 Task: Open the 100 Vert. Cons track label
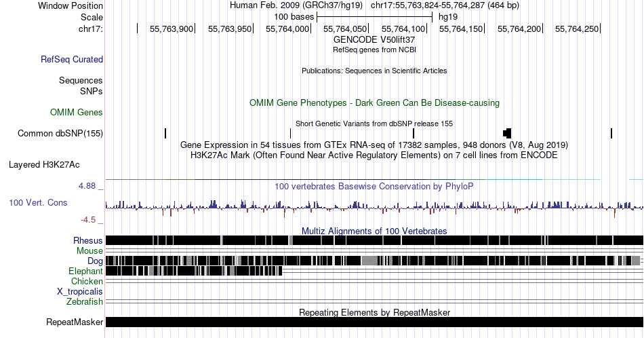(x=38, y=202)
